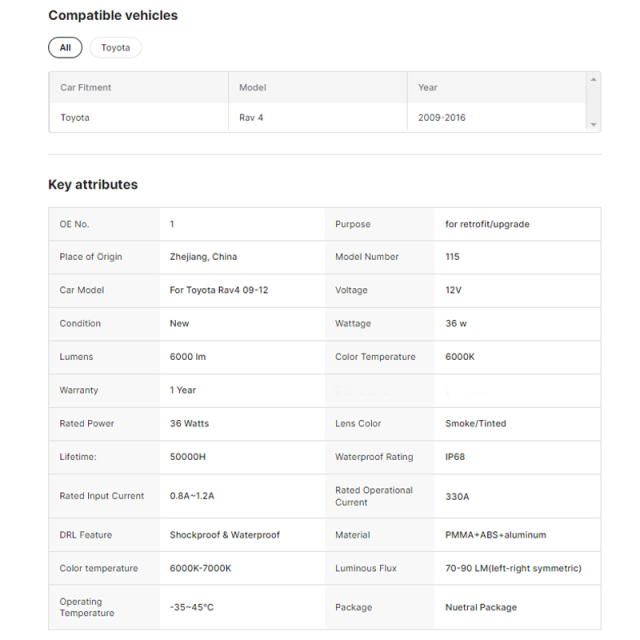Click the scroll up arrow in vehicle table
The width and height of the screenshot is (640, 640).
click(594, 79)
